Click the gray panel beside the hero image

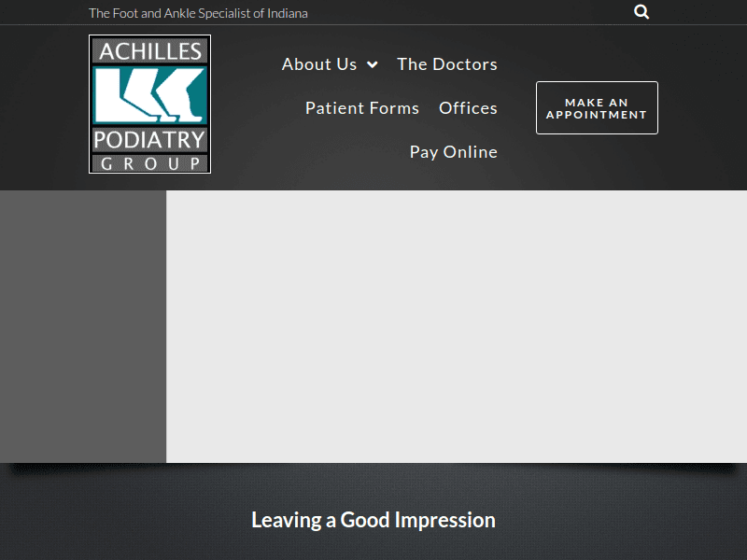(83, 327)
